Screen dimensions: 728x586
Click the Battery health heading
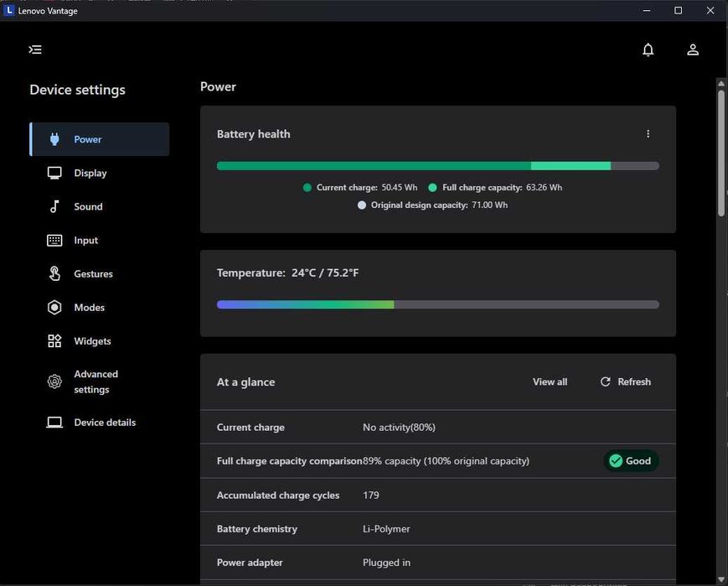coord(254,134)
